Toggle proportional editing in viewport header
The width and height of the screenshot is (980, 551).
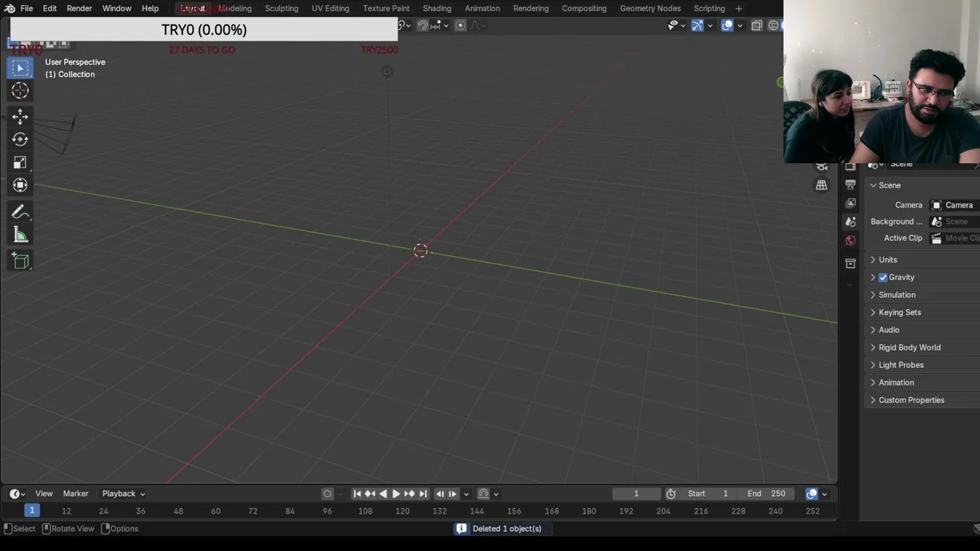(460, 25)
